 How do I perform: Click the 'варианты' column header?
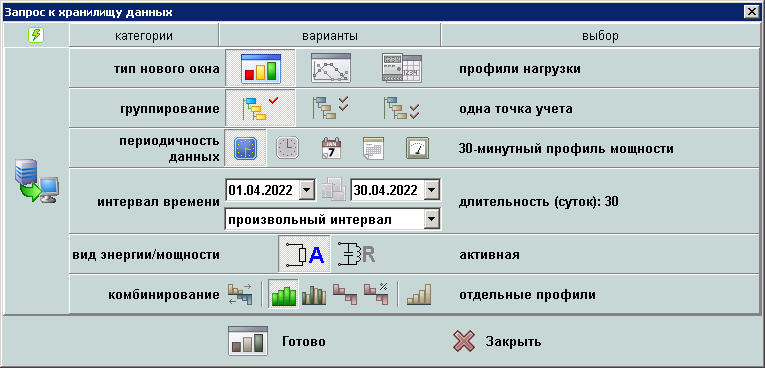pyautogui.click(x=330, y=36)
